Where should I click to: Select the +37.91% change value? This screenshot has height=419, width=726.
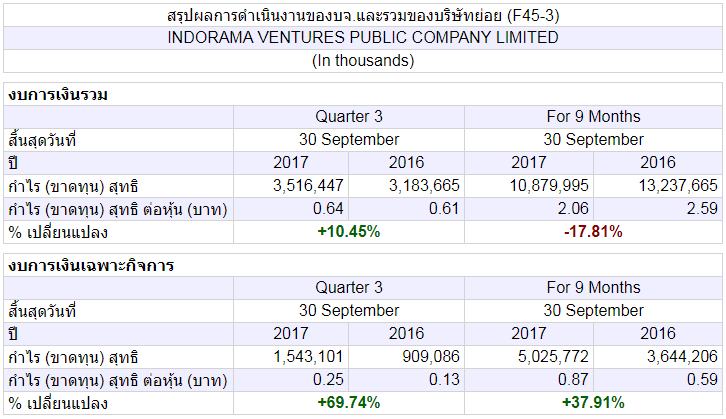tap(593, 402)
